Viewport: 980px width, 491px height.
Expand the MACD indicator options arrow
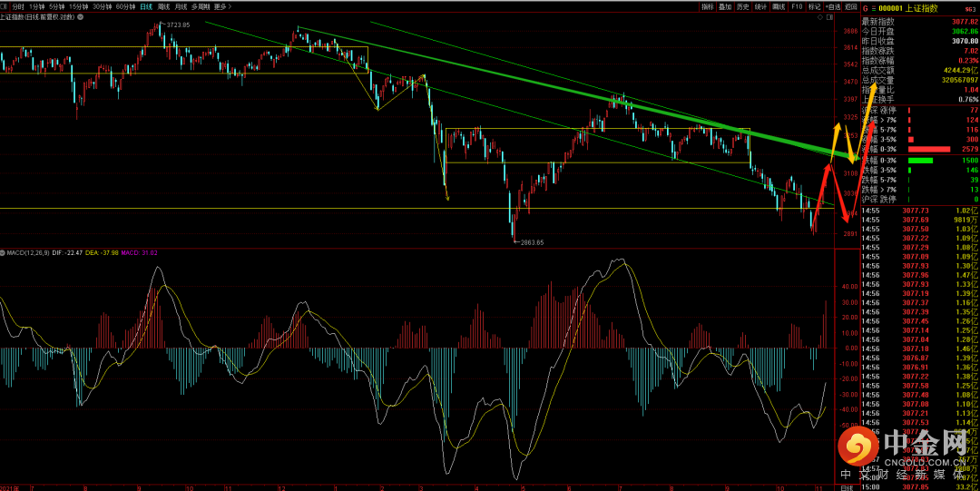point(4,252)
